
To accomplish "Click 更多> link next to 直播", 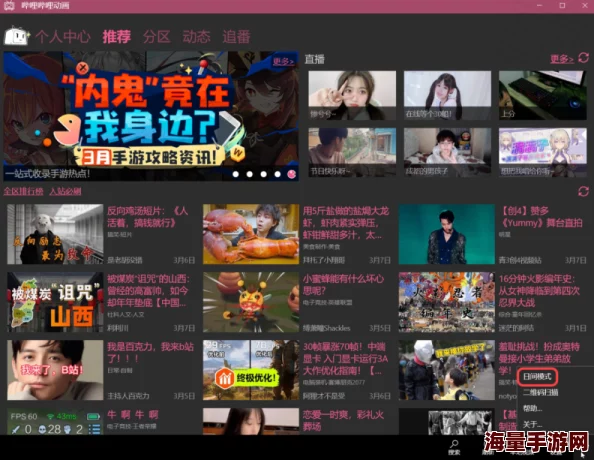I will click(561, 59).
